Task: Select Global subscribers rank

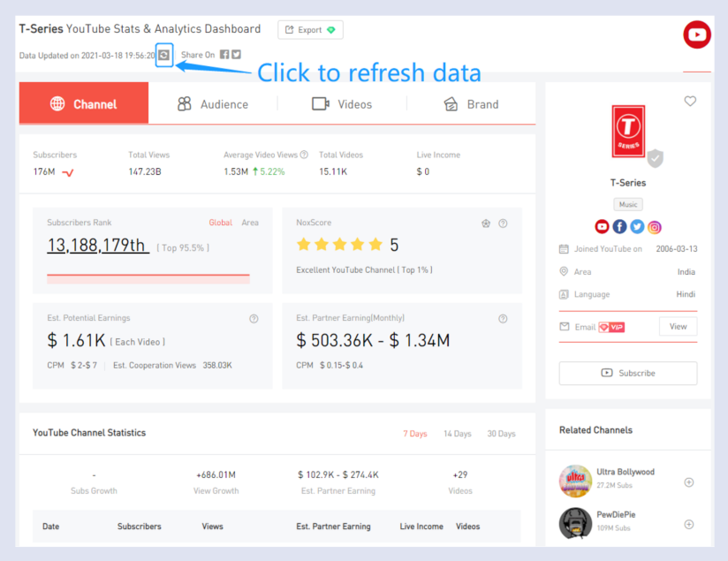Action: pyautogui.click(x=221, y=223)
